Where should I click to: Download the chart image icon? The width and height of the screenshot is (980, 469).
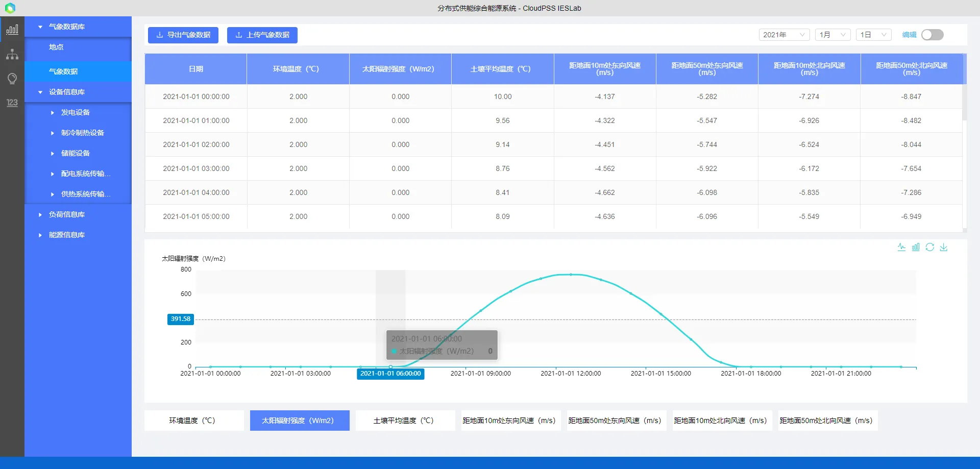[944, 247]
